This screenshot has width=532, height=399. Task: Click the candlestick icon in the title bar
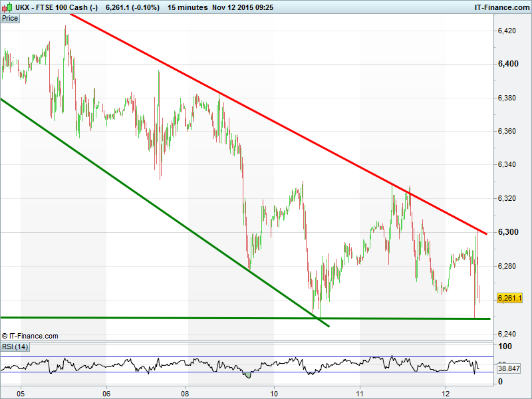coord(7,7)
